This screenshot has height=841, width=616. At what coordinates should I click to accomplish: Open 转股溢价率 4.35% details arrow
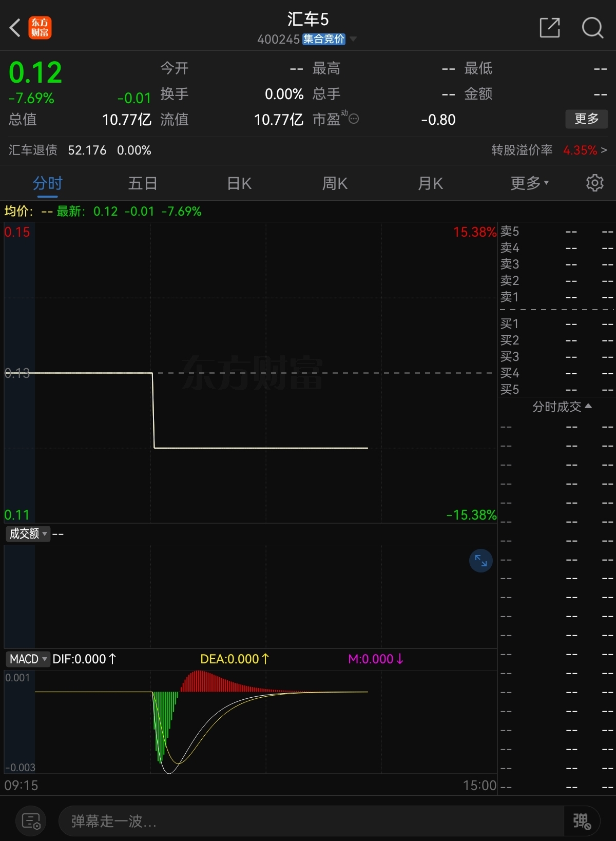(x=604, y=150)
